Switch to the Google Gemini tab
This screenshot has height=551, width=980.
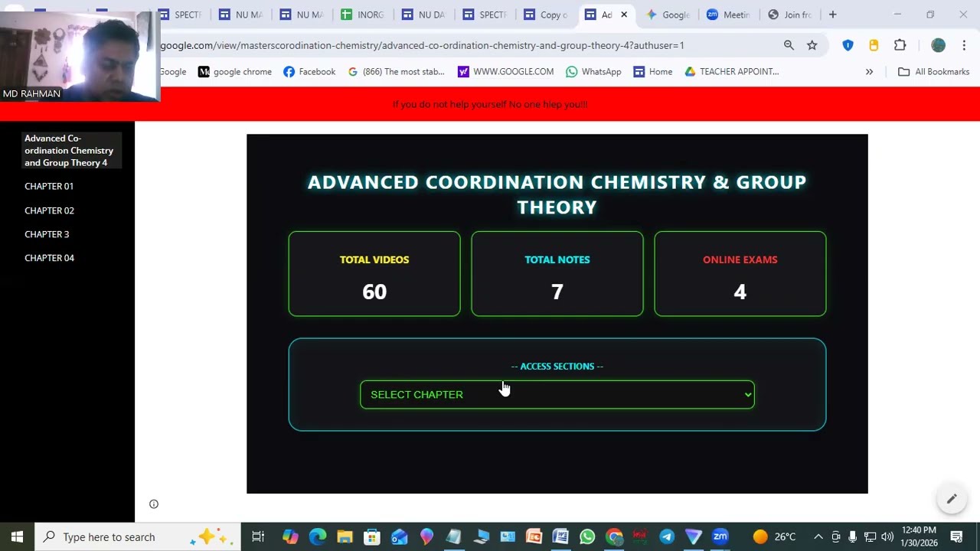coord(668,15)
